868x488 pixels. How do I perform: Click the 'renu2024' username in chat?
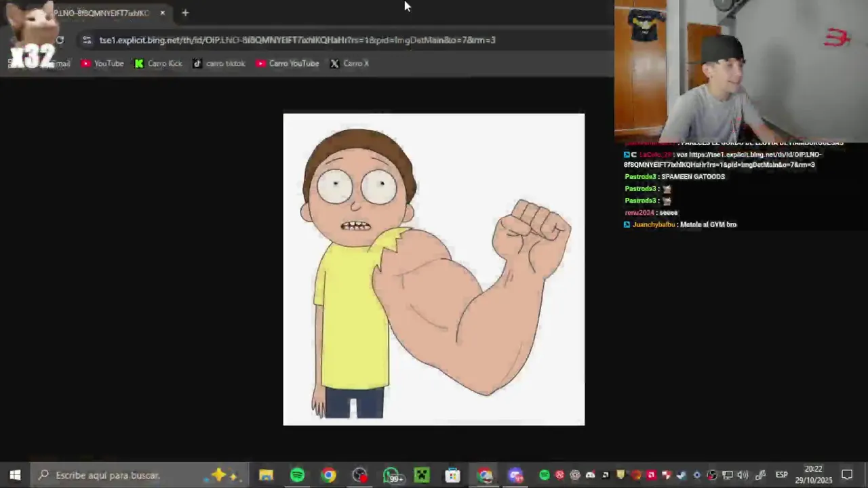(x=639, y=213)
